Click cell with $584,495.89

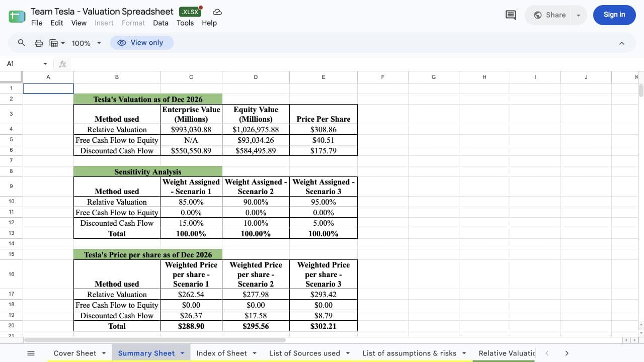[x=256, y=150]
